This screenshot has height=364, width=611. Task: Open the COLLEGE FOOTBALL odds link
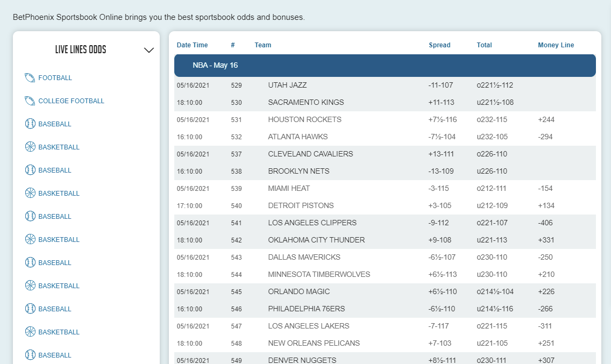pos(72,101)
